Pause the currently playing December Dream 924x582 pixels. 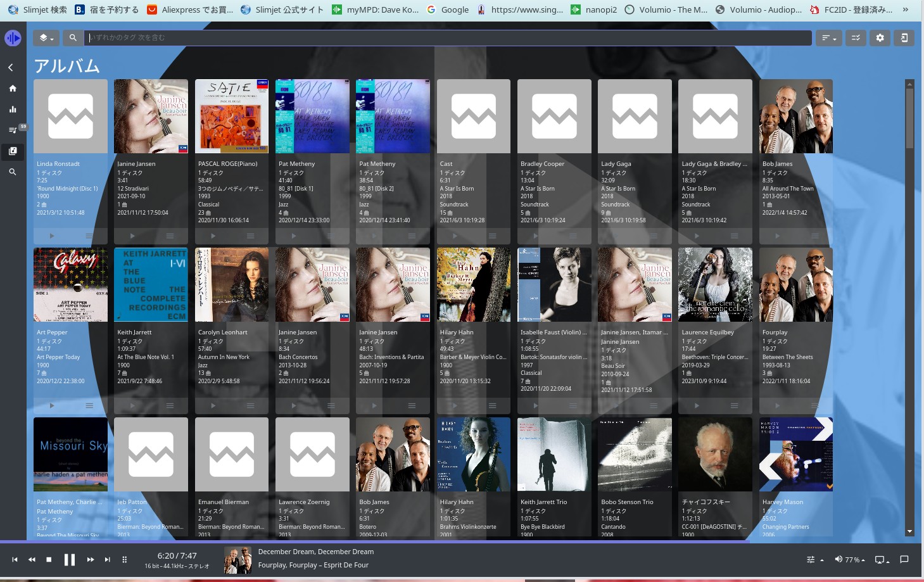pyautogui.click(x=70, y=559)
